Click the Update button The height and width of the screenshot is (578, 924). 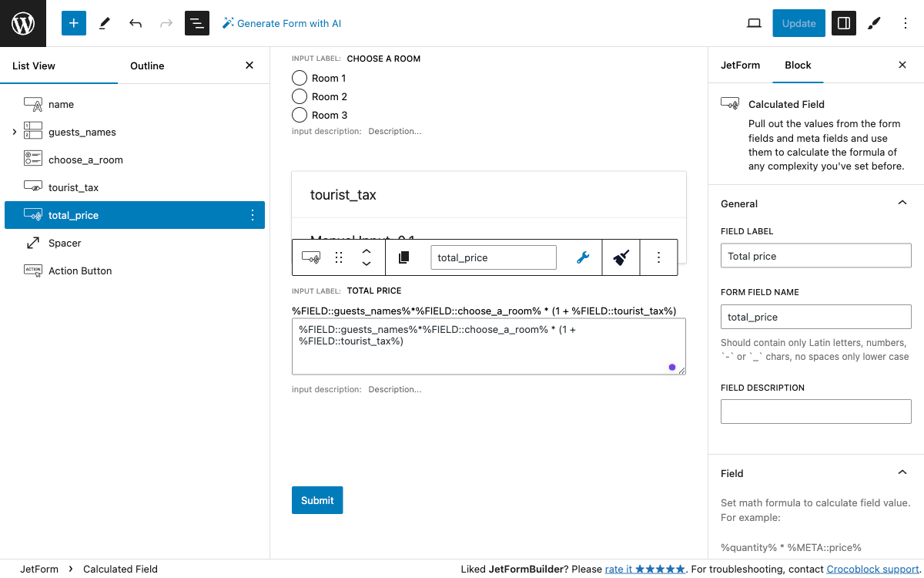(798, 23)
